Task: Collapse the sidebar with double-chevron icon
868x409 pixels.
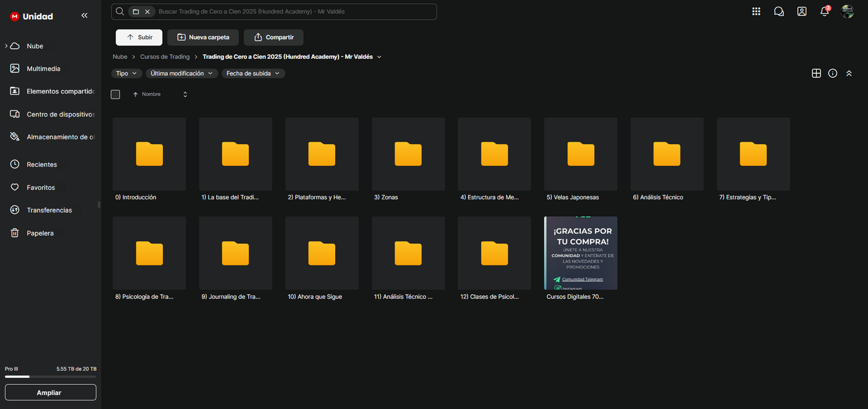Action: [x=84, y=16]
